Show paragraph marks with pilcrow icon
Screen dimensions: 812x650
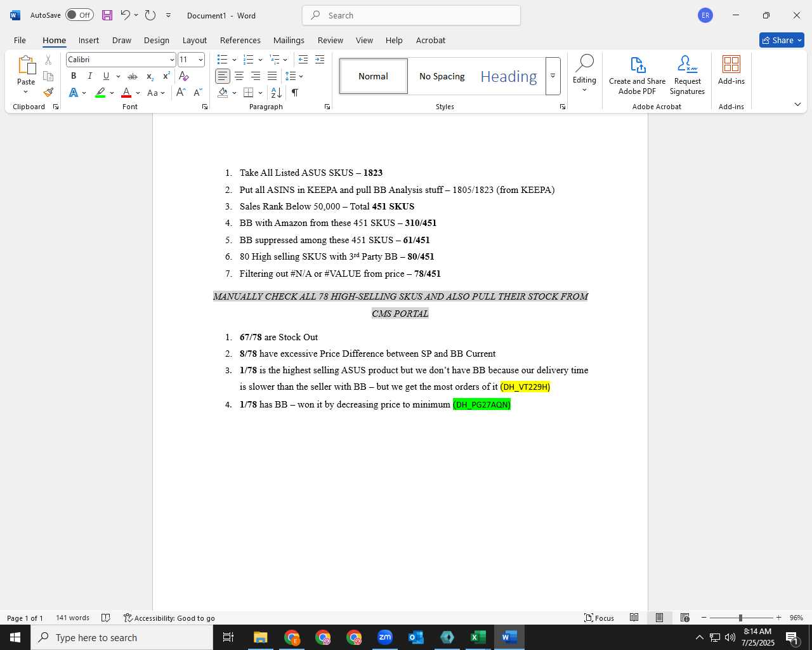pos(295,93)
